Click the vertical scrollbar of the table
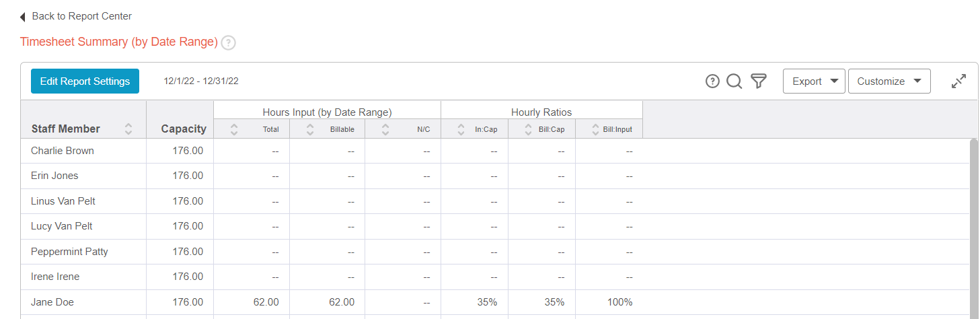This screenshot has width=980, height=319. 974,222
